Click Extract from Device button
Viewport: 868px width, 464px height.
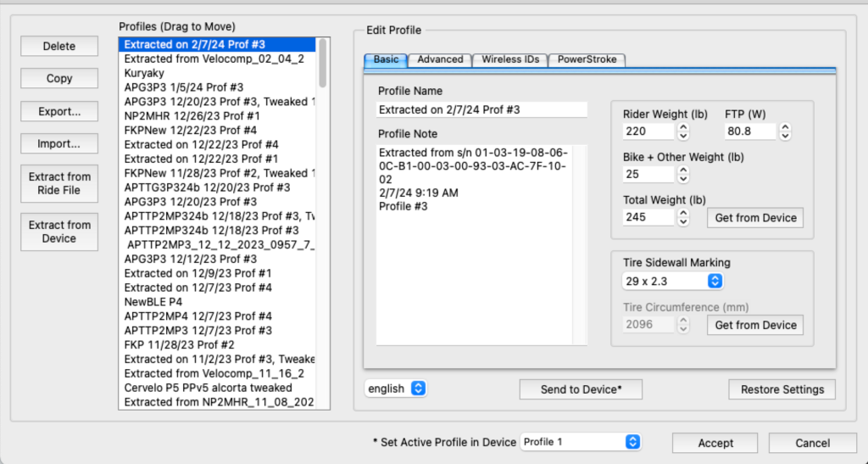tap(59, 232)
